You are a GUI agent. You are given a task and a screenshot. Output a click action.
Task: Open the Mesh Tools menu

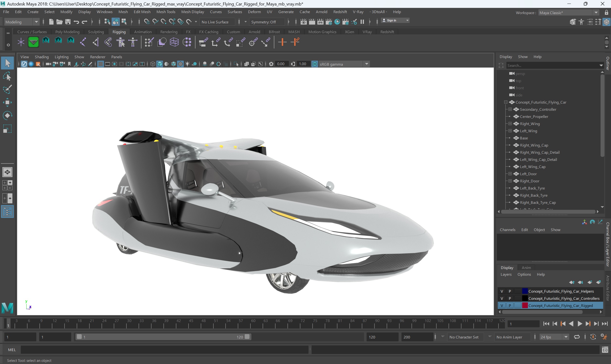click(166, 12)
